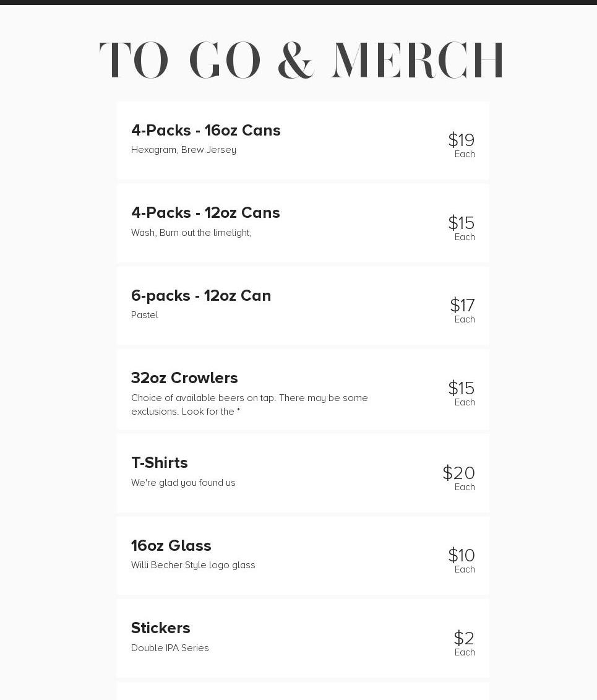Image resolution: width=597 pixels, height=700 pixels.
Task: Select the Stickers item title
Action: [x=161, y=628]
